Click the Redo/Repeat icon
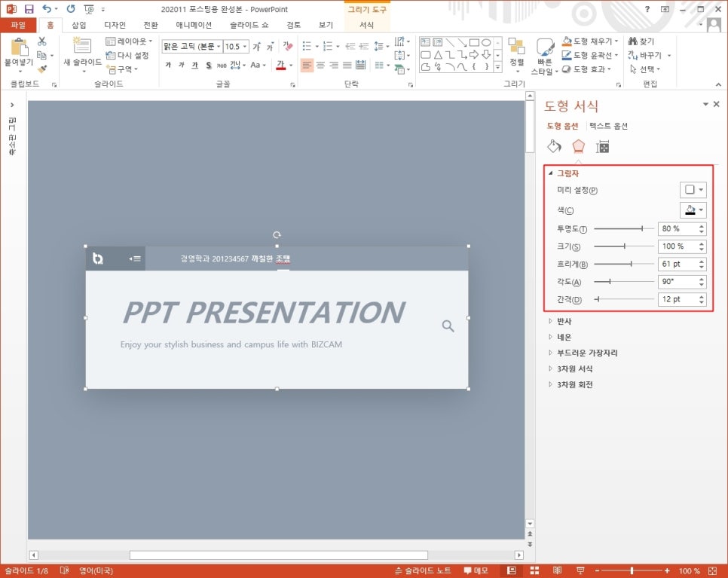728x578 pixels. pos(71,9)
